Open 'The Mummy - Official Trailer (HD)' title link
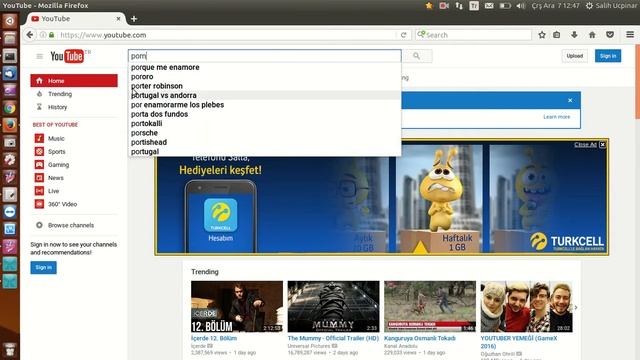Image resolution: width=640 pixels, height=360 pixels. click(333, 338)
